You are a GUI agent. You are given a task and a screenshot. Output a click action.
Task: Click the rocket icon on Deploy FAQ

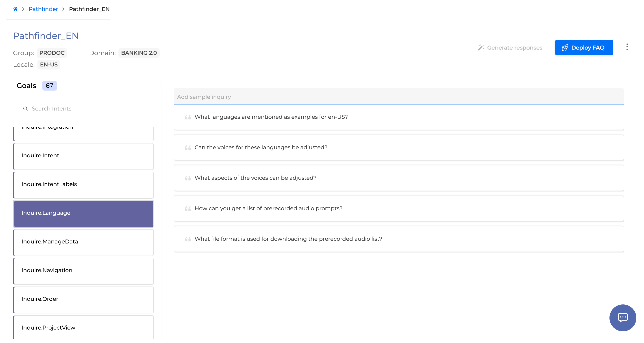565,48
